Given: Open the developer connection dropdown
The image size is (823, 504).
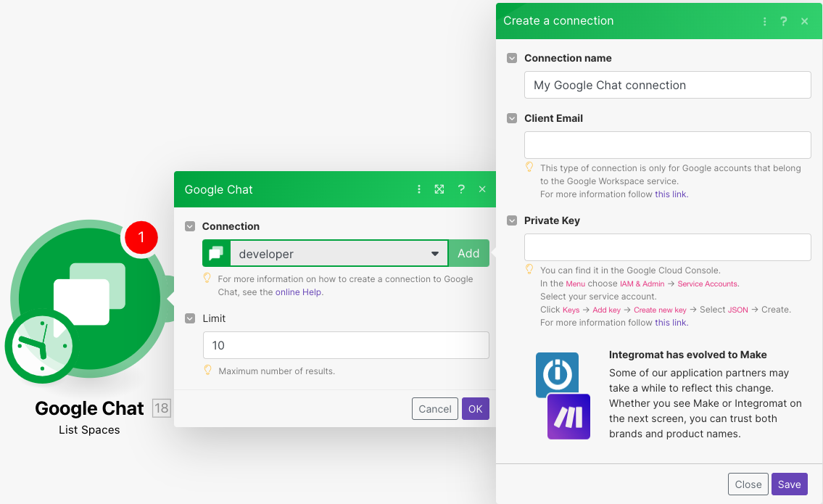Looking at the screenshot, I should pyautogui.click(x=337, y=254).
